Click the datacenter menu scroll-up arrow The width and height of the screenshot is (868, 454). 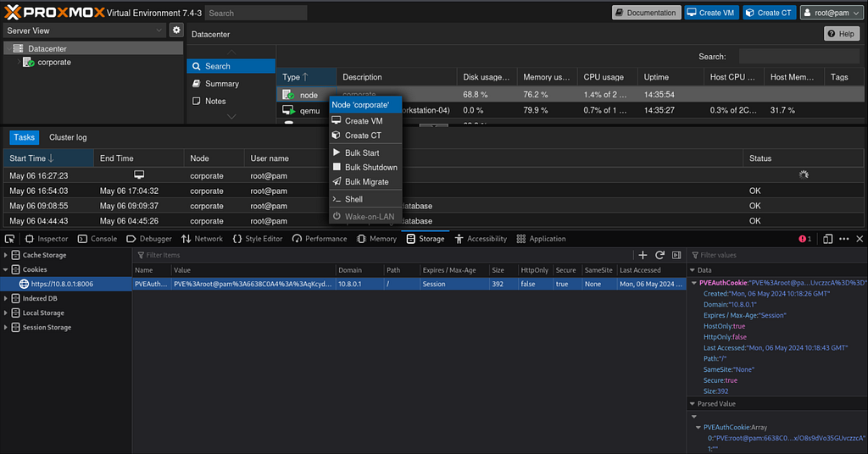point(231,52)
